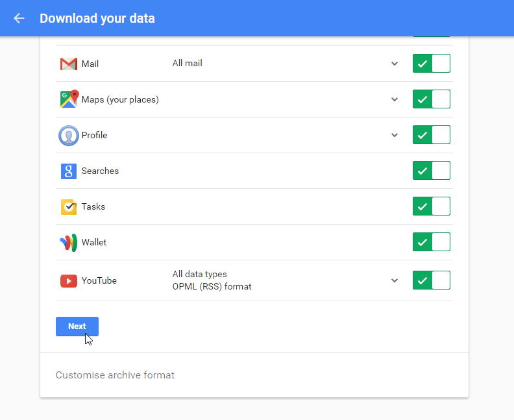The width and height of the screenshot is (514, 420).
Task: Expand Maps (your places) options chevron
Action: 395,99
